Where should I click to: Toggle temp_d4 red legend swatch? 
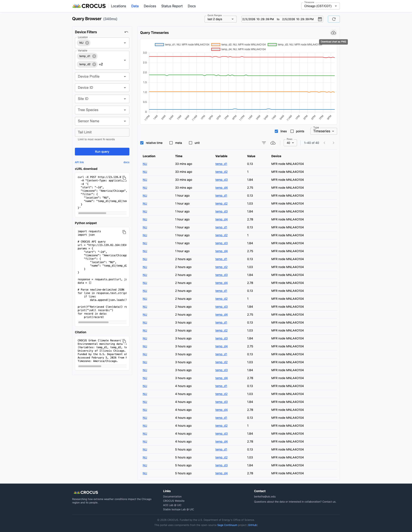coord(215,49)
